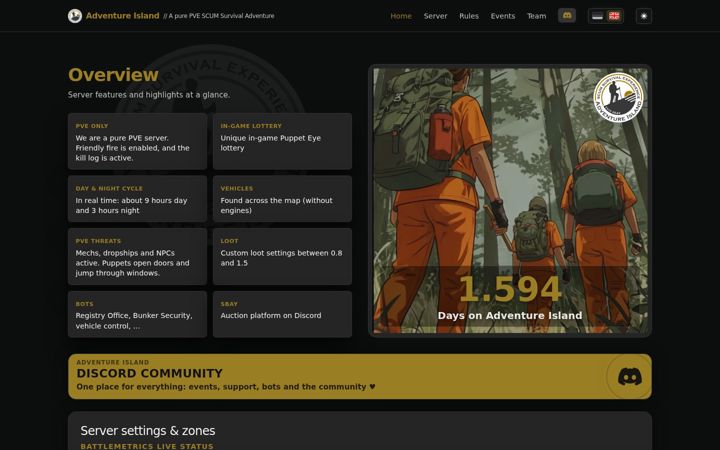The height and width of the screenshot is (450, 720).
Task: Select the PVE Only feature card
Action: click(x=137, y=141)
